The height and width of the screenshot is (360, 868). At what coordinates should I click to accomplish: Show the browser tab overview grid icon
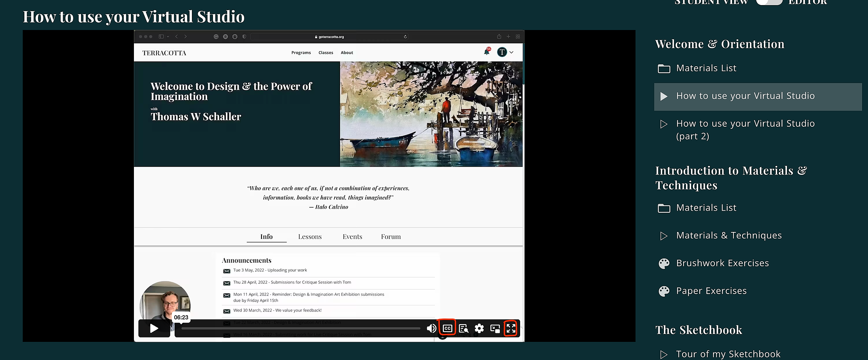(x=518, y=37)
